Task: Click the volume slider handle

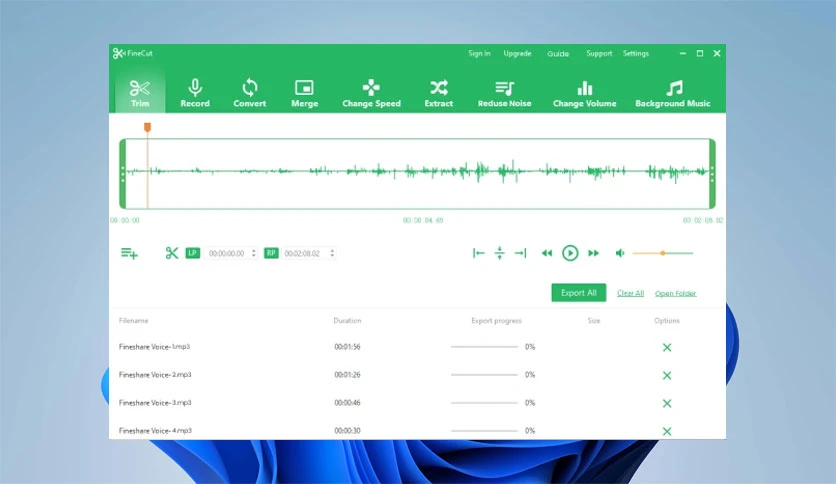Action: click(x=663, y=253)
